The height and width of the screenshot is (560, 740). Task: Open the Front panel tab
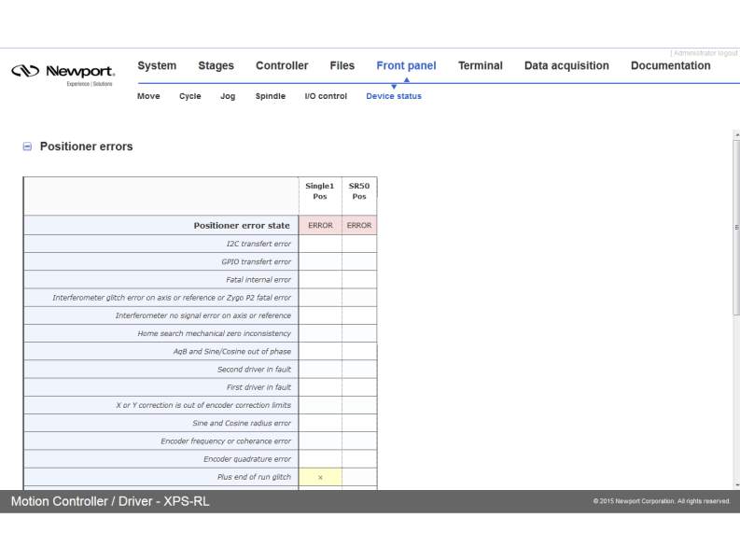click(406, 66)
